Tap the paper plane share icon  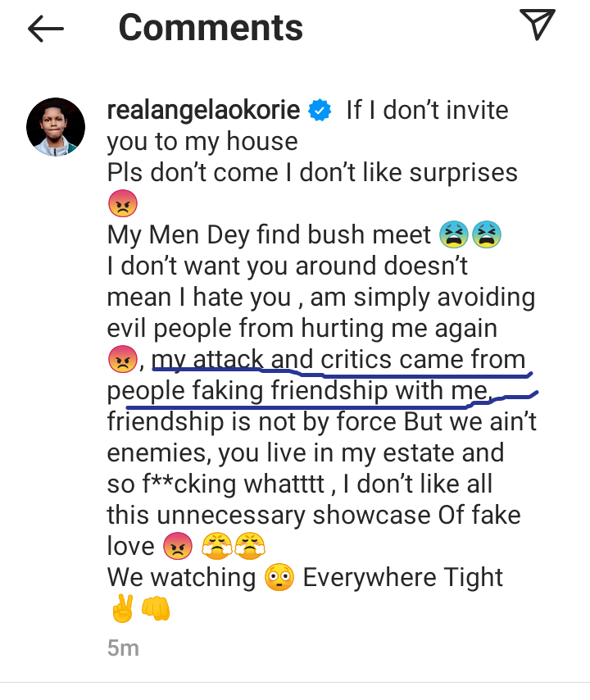click(538, 24)
